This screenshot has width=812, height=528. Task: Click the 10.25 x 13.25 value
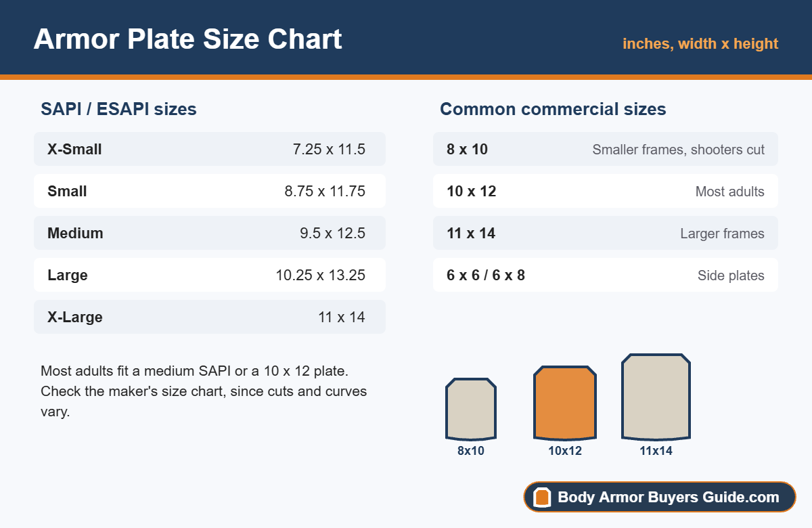point(321,275)
